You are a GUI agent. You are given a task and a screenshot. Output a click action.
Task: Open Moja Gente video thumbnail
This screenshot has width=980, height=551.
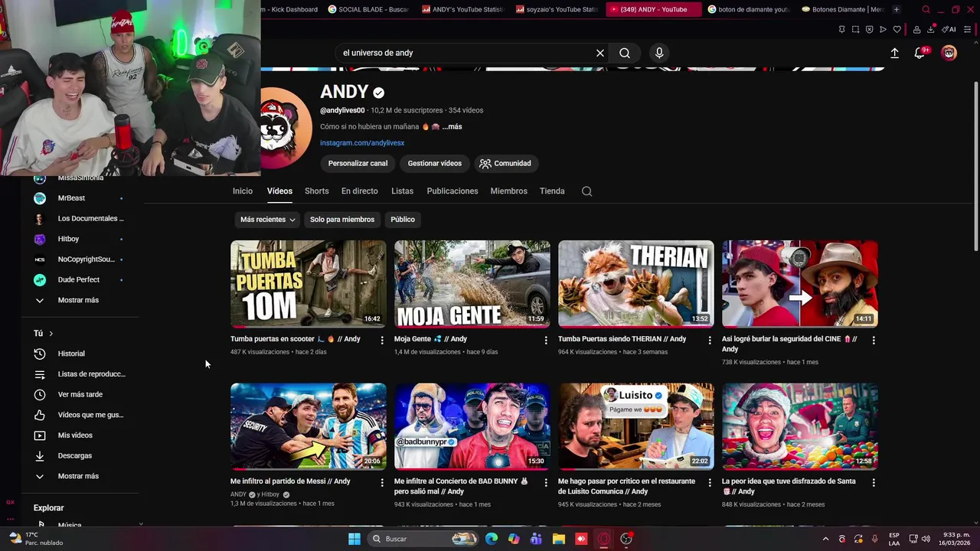click(x=472, y=284)
